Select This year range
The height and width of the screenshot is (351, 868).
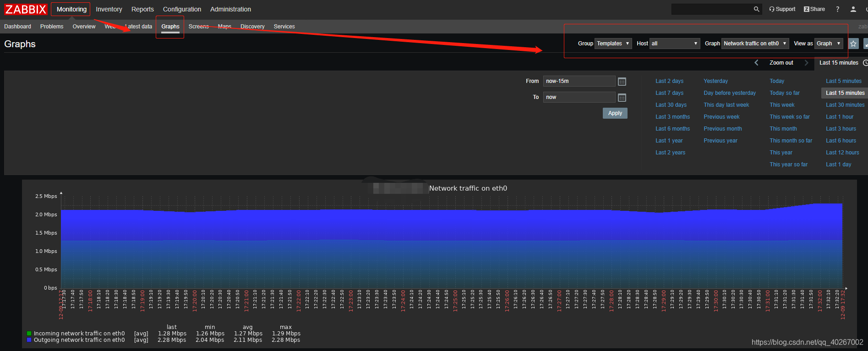point(781,153)
